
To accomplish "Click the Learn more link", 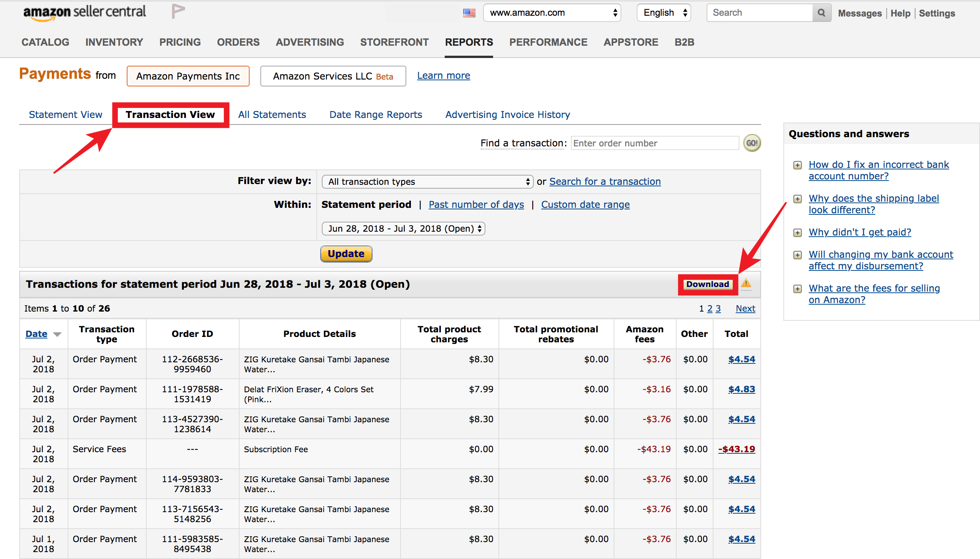I will point(444,76).
